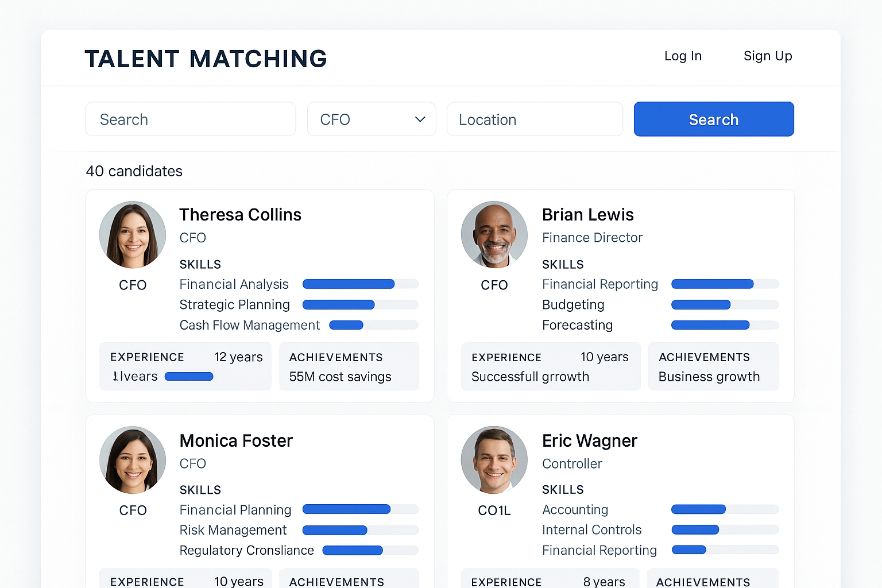882x588 pixels.
Task: Click Eric Wagner profile photo
Action: (x=494, y=459)
